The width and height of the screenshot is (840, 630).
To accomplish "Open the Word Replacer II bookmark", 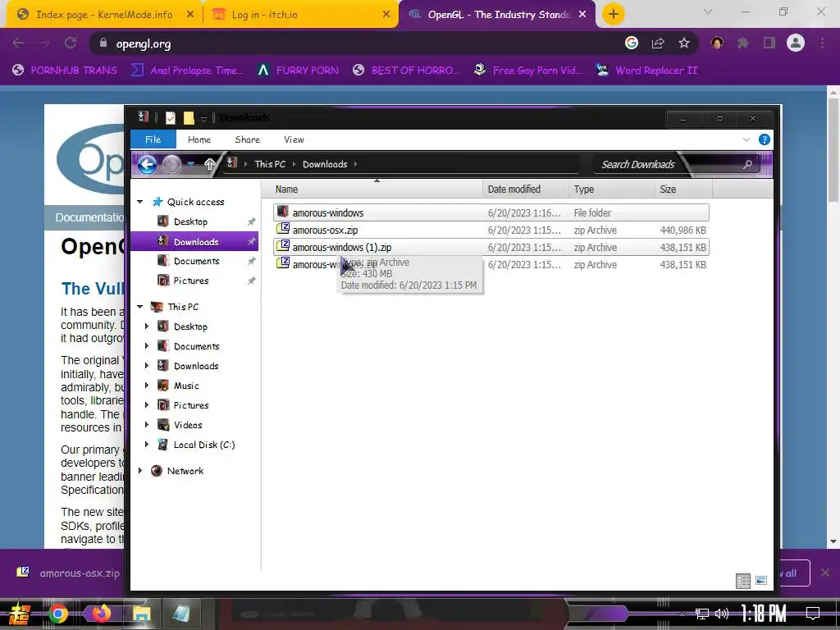I will pyautogui.click(x=646, y=71).
